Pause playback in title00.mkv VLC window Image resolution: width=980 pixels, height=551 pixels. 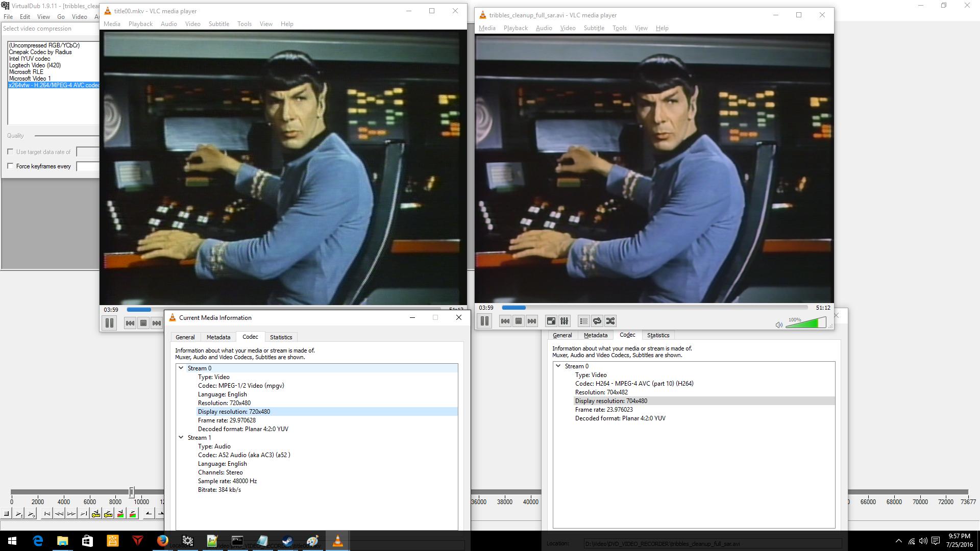[109, 323]
